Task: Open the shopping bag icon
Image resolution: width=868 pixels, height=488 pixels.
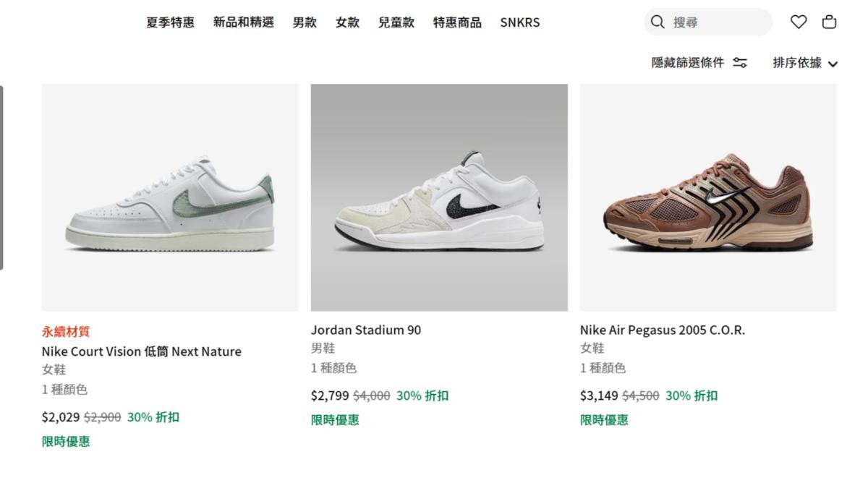Action: point(829,22)
